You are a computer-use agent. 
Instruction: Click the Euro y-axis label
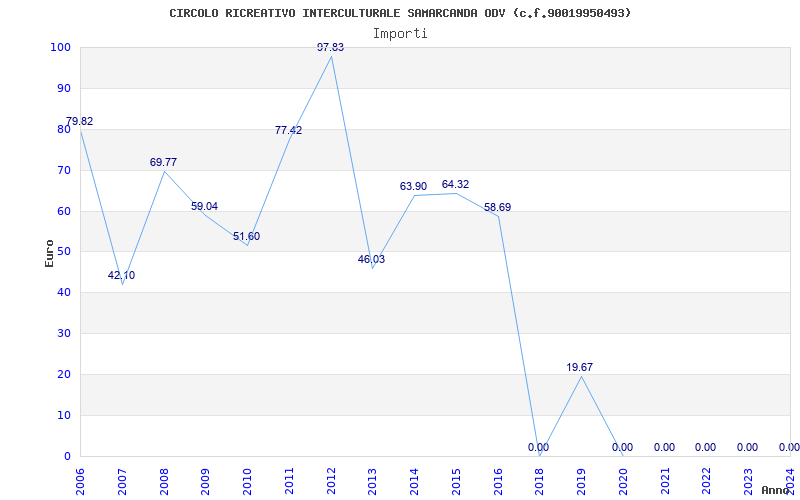[49, 254]
